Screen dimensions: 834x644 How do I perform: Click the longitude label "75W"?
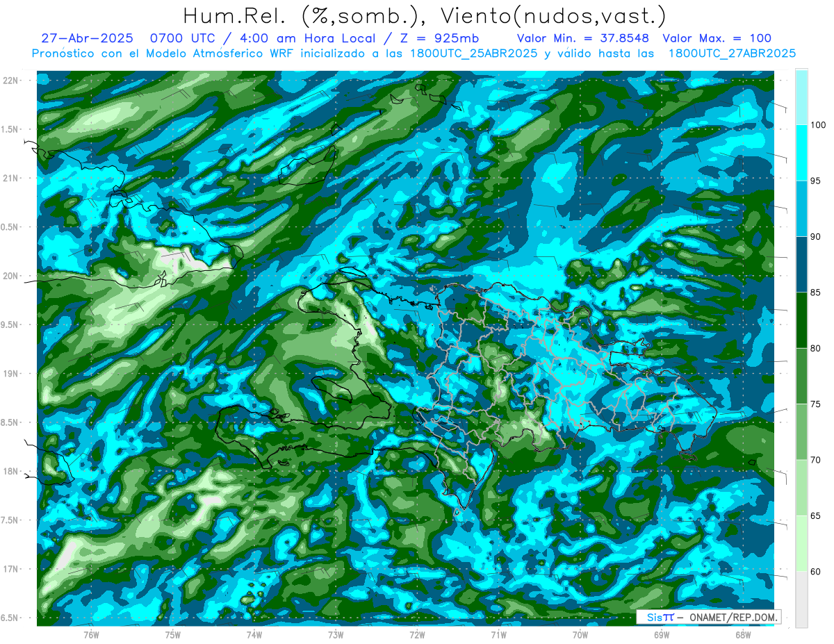click(172, 634)
